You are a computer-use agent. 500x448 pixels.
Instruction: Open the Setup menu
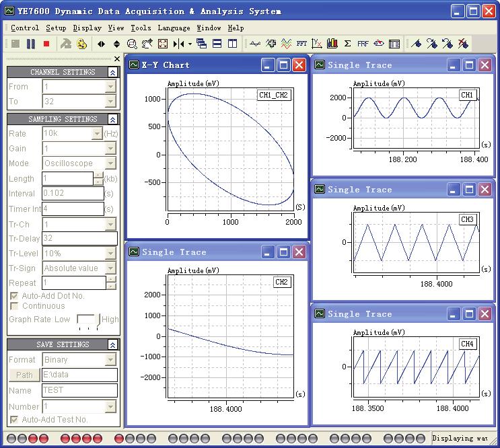56,28
